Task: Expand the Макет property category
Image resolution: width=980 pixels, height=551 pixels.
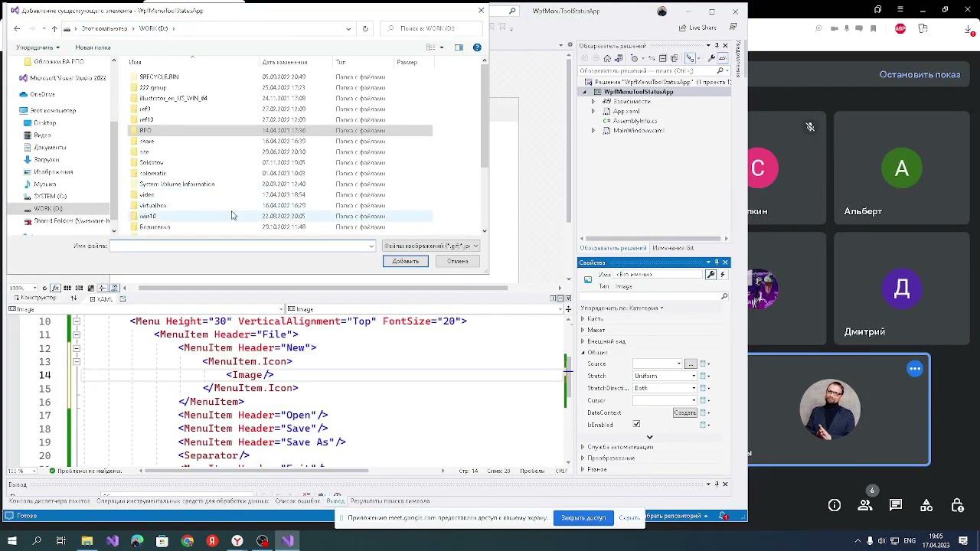Action: point(583,330)
